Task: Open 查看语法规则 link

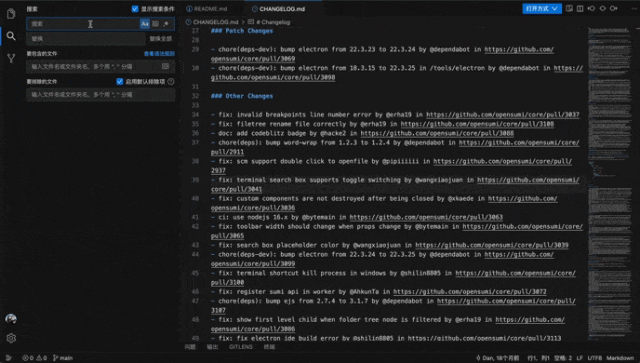Action: [x=159, y=53]
